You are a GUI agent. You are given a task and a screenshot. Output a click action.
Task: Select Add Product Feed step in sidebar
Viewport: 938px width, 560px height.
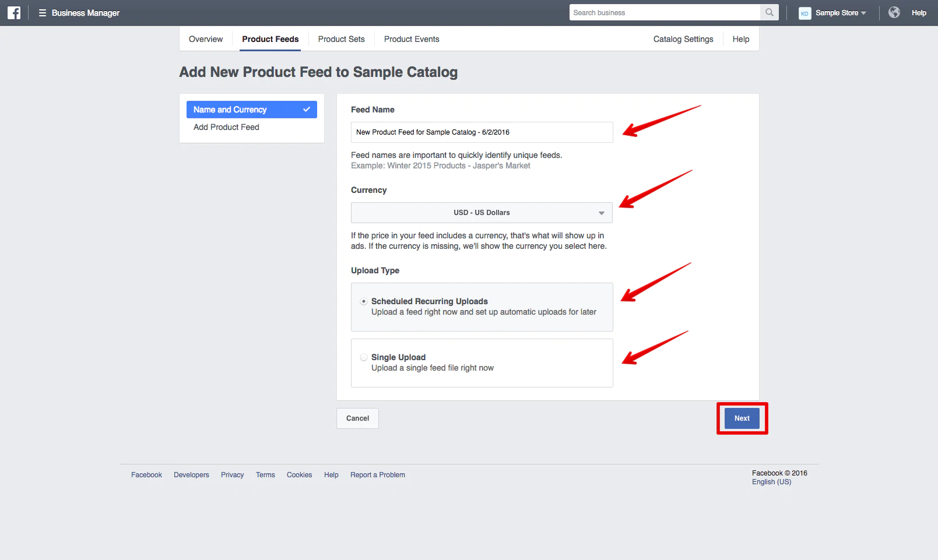(x=226, y=127)
